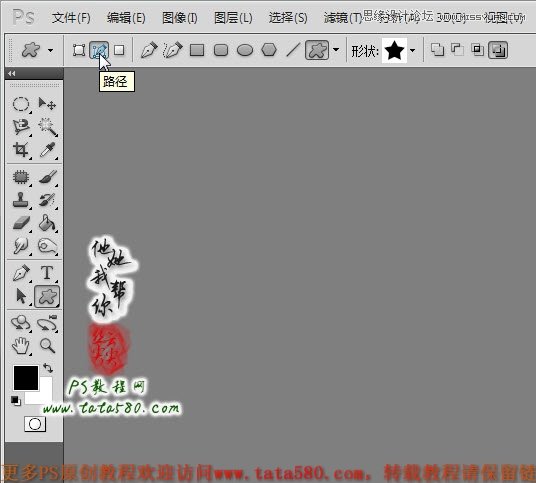
Task: Select the Brush tool
Action: pos(48,177)
